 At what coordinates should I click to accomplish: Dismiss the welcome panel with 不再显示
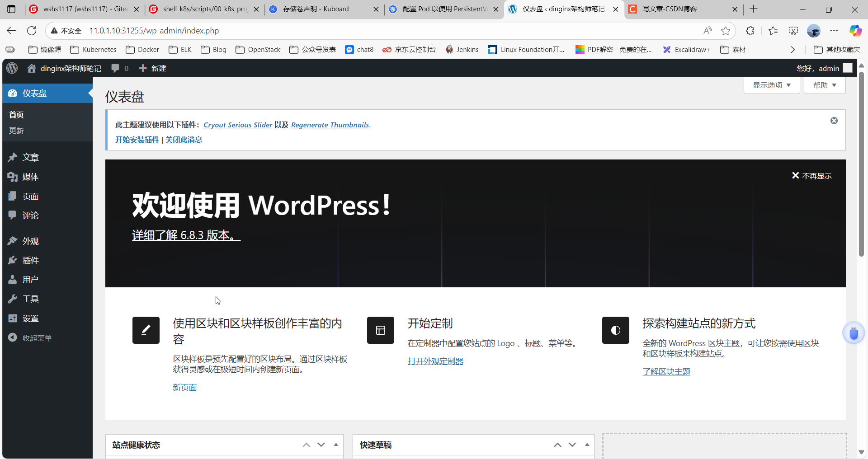(x=811, y=176)
